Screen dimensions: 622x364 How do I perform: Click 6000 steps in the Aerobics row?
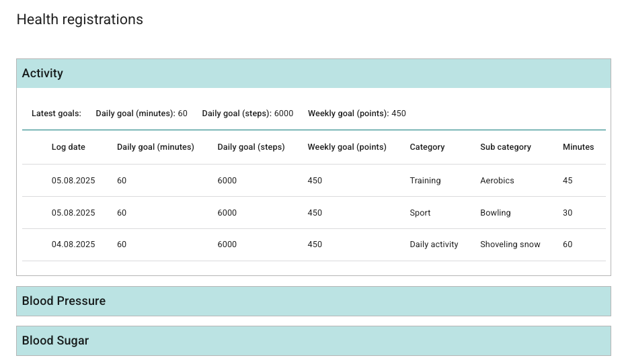point(227,181)
